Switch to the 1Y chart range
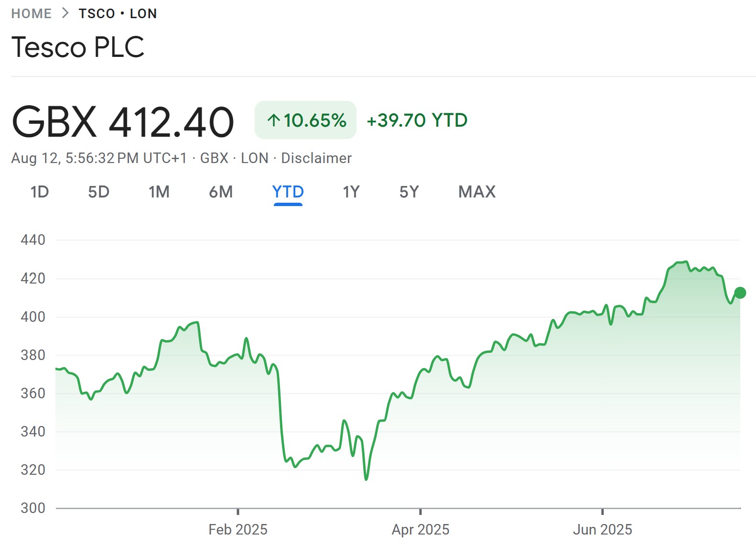756x546 pixels. (x=350, y=192)
